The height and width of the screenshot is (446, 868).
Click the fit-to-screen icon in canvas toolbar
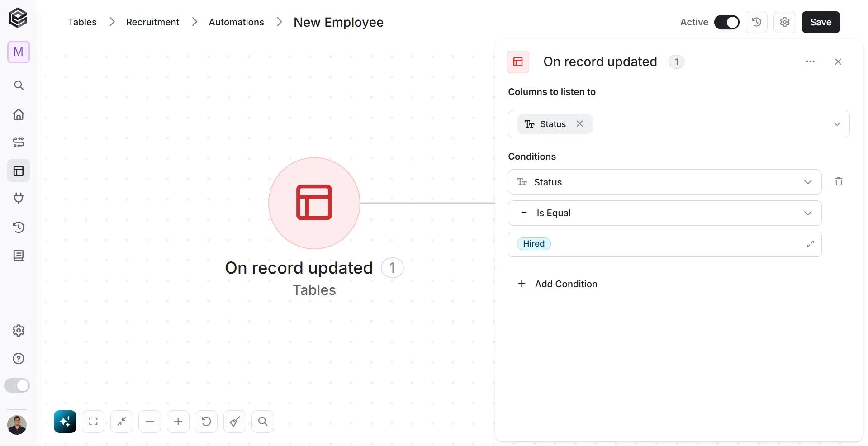[93, 422]
